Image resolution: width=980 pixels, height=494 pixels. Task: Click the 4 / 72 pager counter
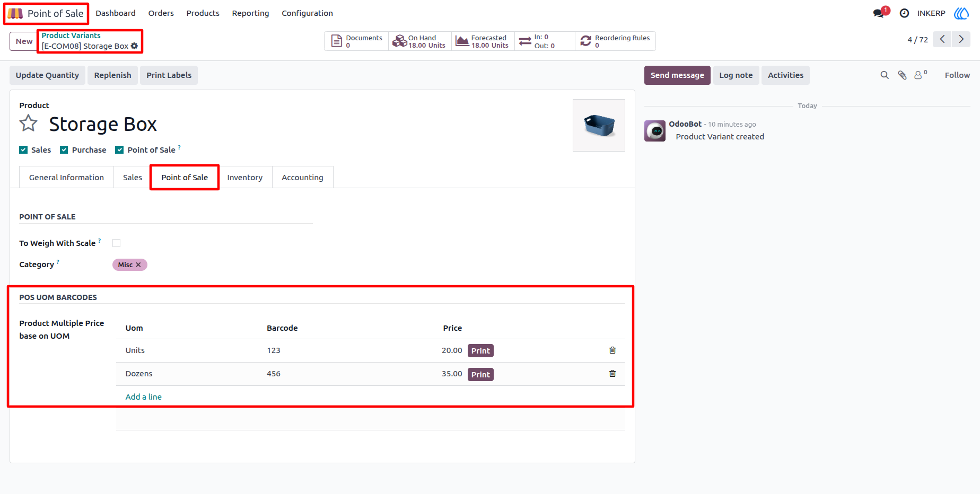(917, 40)
